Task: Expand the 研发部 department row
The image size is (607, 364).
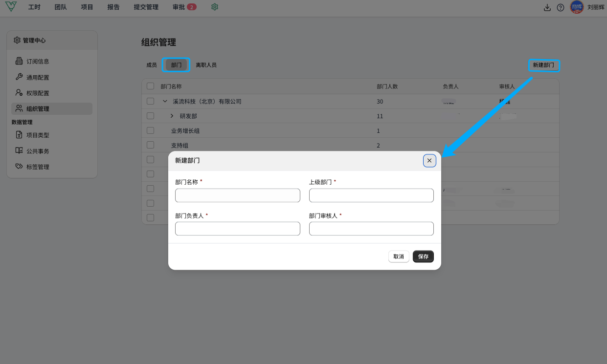Action: [x=172, y=116]
